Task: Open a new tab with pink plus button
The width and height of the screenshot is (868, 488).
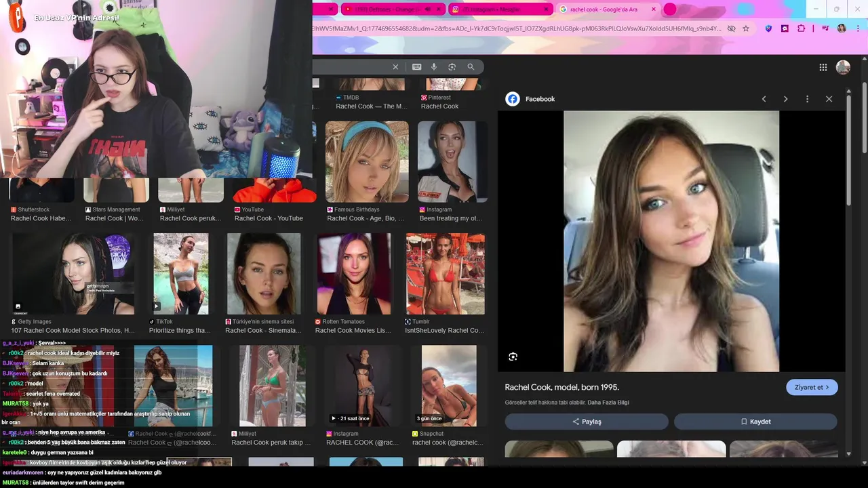Action: point(670,9)
